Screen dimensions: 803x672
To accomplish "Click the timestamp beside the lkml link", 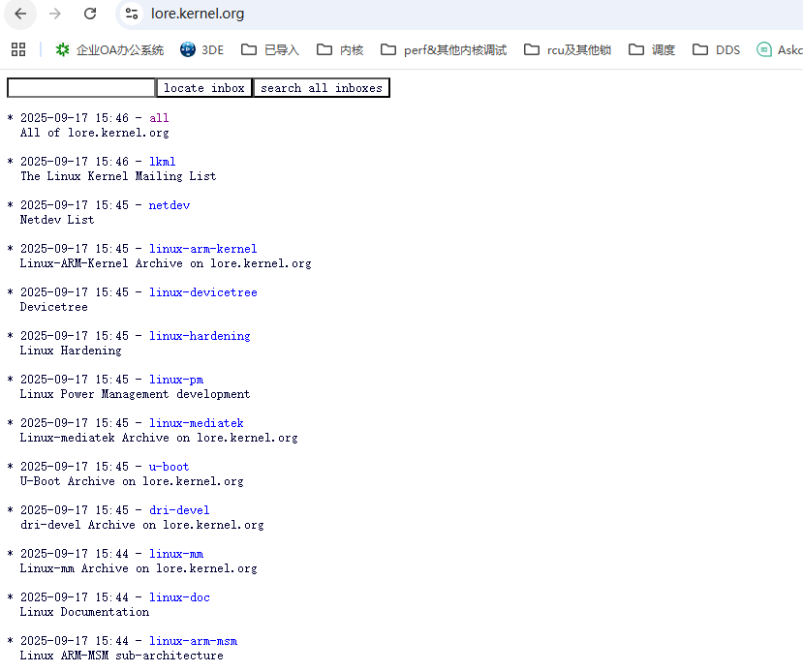I will pyautogui.click(x=75, y=162).
